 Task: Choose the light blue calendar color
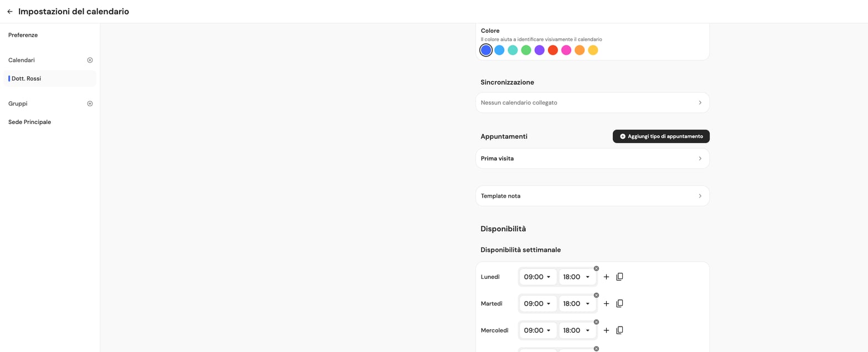(499, 50)
